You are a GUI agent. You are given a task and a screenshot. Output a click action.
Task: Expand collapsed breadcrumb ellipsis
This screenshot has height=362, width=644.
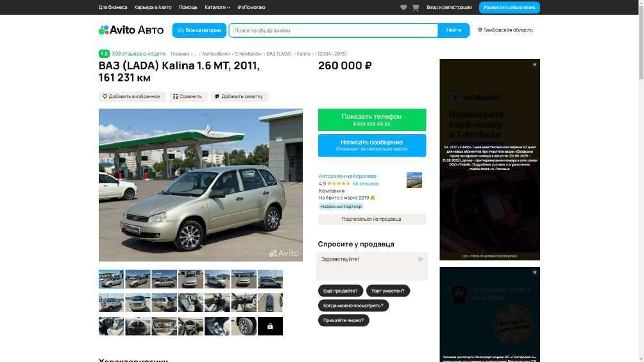pyautogui.click(x=196, y=54)
